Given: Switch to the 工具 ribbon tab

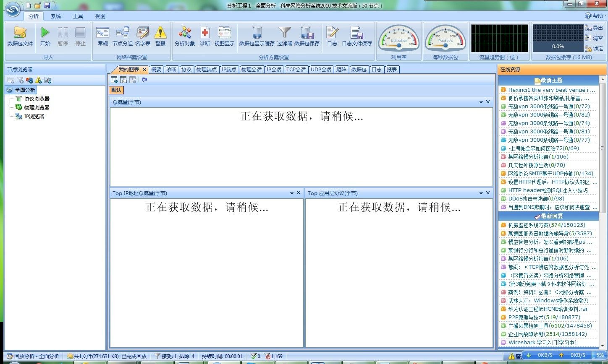Looking at the screenshot, I should pos(78,16).
